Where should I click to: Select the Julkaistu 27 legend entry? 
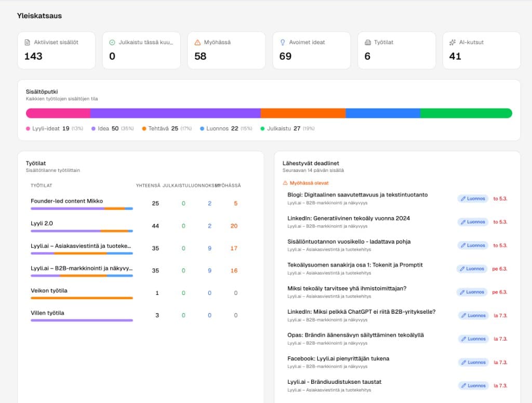287,129
